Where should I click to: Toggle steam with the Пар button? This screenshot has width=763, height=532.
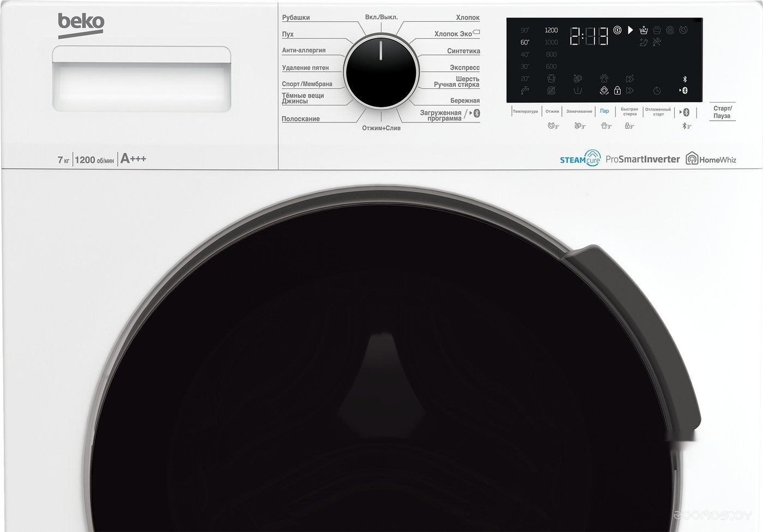(x=604, y=111)
